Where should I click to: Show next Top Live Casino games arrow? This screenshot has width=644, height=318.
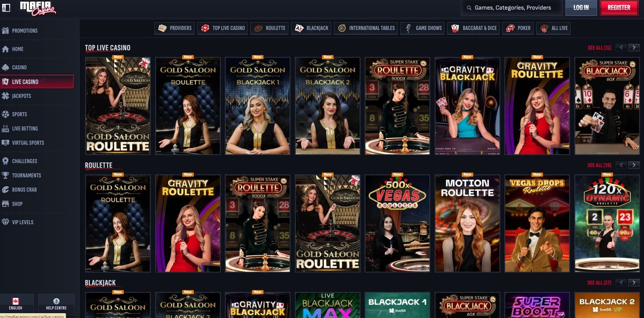pyautogui.click(x=634, y=47)
